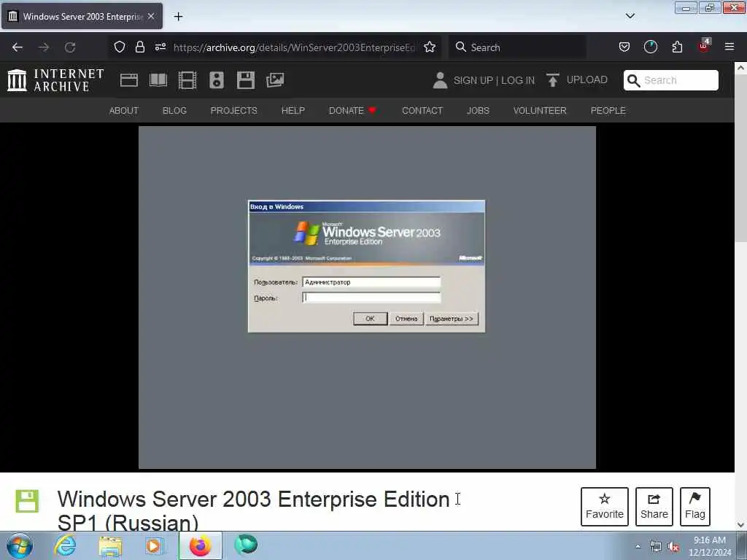Open the Firefox extensions puzzle icon
This screenshot has width=747, height=560.
point(677,47)
